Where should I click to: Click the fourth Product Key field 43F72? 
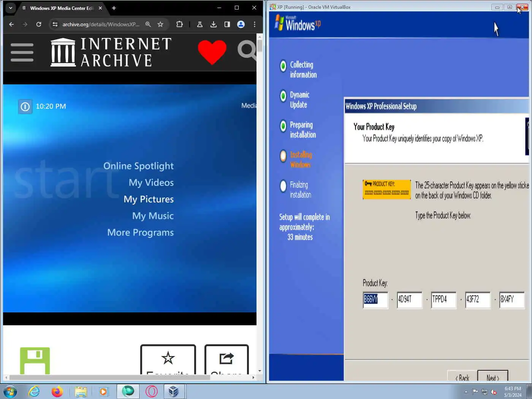click(478, 300)
